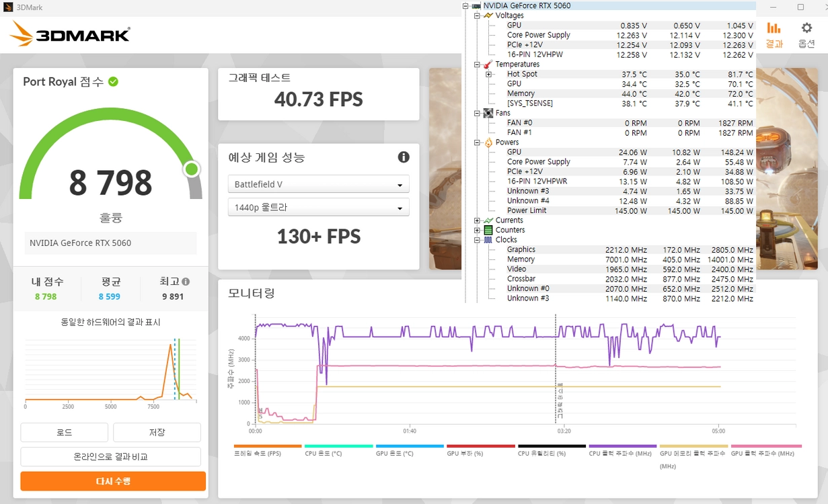Select the FAN #0 row
This screenshot has width=828, height=504.
pyautogui.click(x=630, y=123)
